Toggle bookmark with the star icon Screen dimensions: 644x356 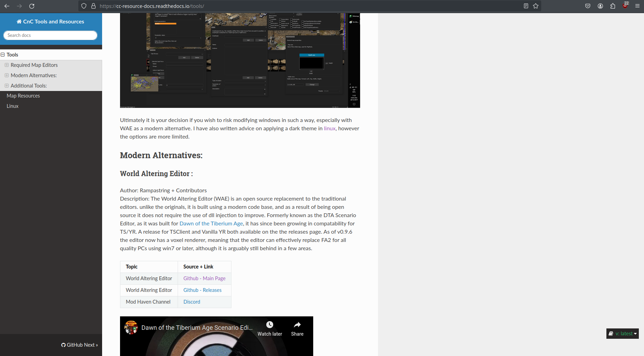536,6
